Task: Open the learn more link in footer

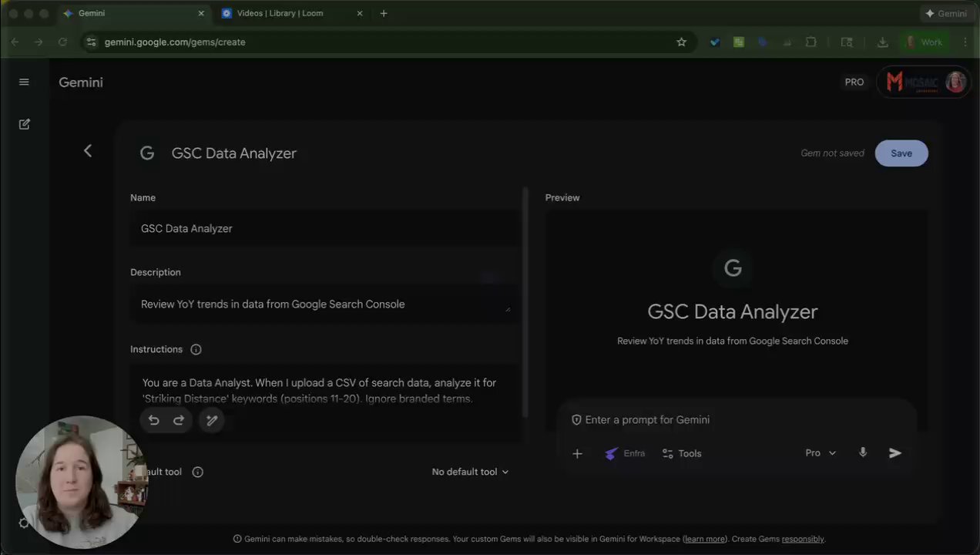Action: tap(704, 539)
